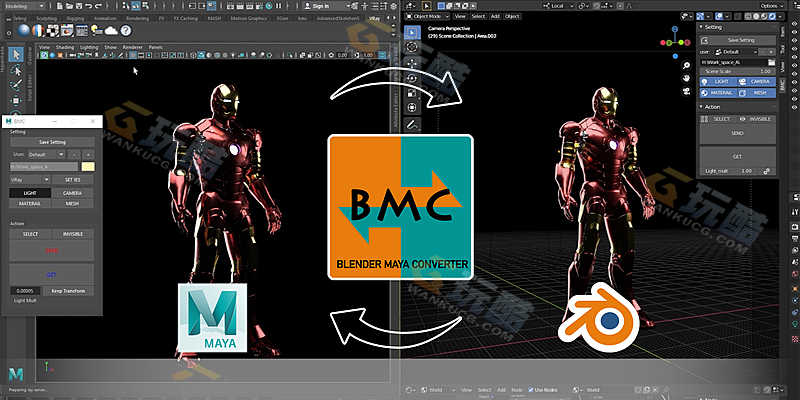Select Blender Select Box tool
The width and height of the screenshot is (800, 400).
[412, 32]
